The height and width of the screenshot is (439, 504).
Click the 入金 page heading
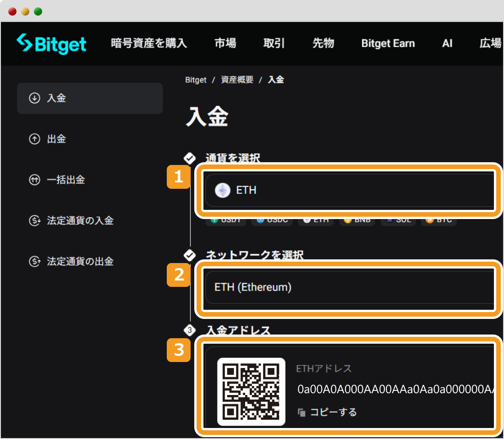207,116
